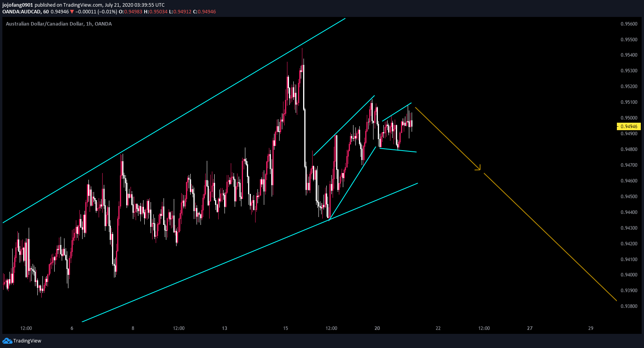Viewport: 644px width, 348px height.
Task: Click the 0.95100 price axis label
Action: 629,102
